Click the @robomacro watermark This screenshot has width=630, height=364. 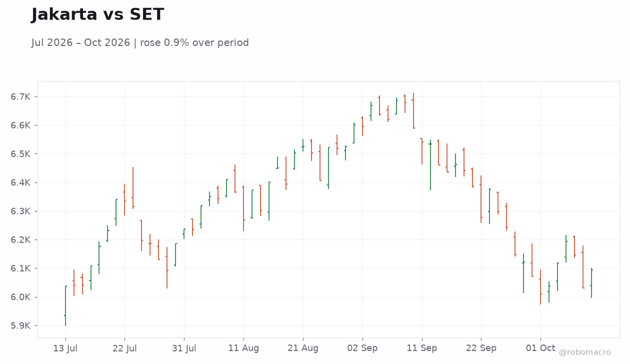coord(584,352)
